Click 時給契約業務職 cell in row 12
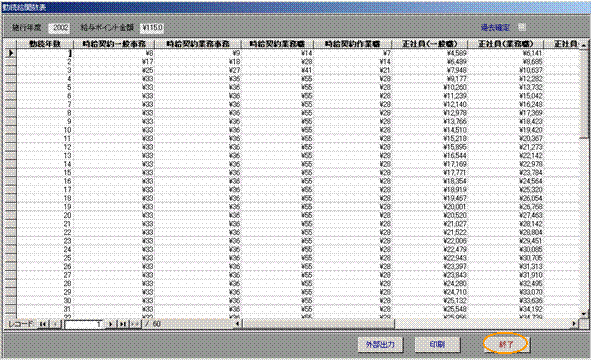Screen dimensions: 592x361 click(x=277, y=147)
